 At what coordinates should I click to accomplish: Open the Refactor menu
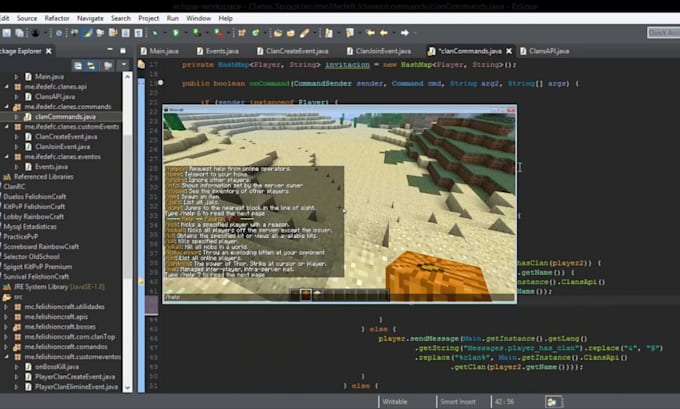[x=57, y=18]
